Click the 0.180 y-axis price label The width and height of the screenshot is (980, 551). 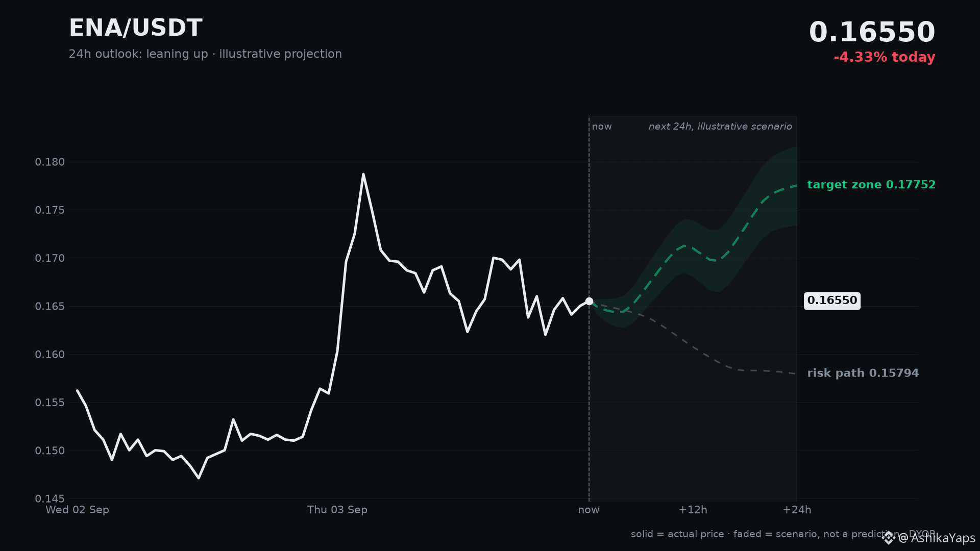point(50,162)
